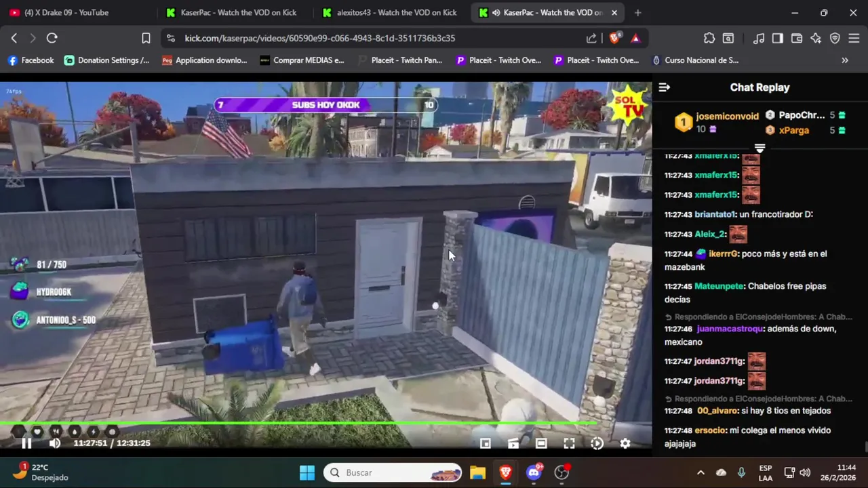Viewport: 868px width, 488px height.
Task: Switch to the first KaserPac VOD tab
Action: point(234,13)
